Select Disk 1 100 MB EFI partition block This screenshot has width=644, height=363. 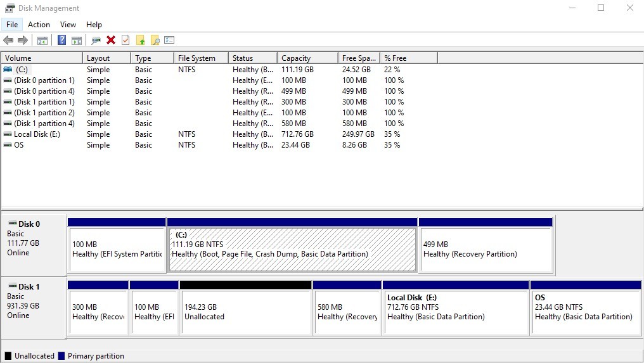(x=154, y=308)
